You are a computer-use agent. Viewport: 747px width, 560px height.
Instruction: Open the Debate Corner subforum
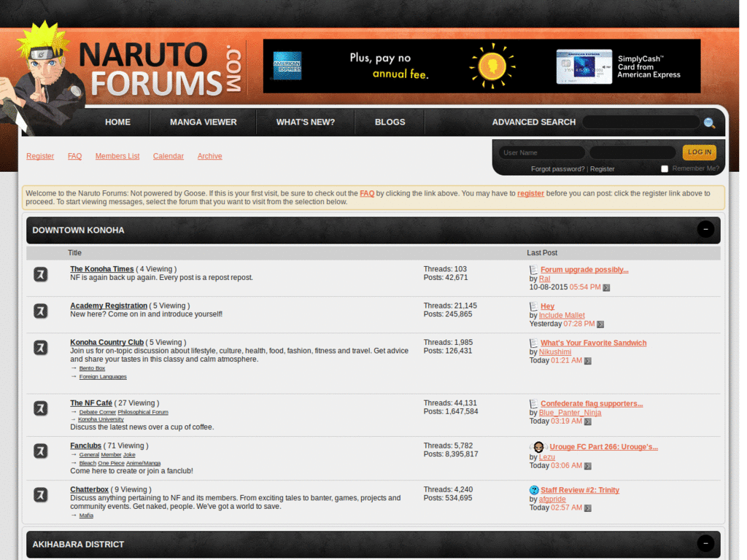click(x=98, y=412)
